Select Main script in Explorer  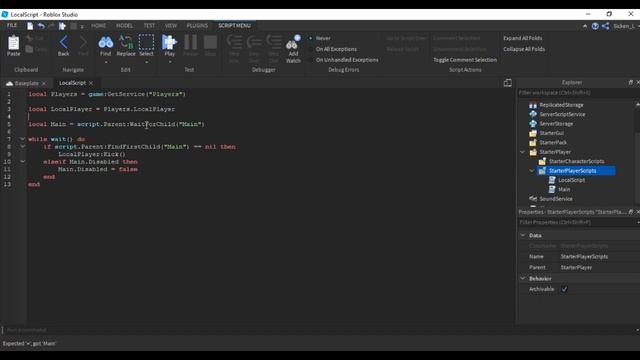564,189
